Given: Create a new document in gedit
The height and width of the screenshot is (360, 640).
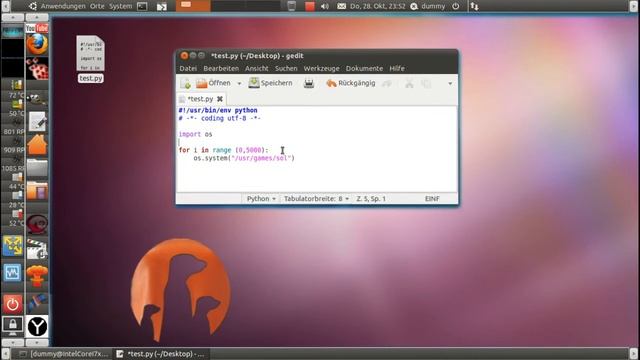Looking at the screenshot, I should pos(185,83).
